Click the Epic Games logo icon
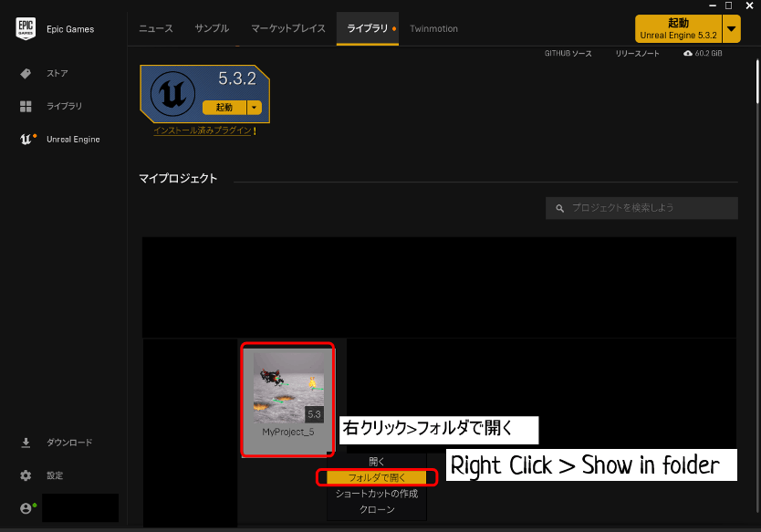The width and height of the screenshot is (761, 532). 26,28
